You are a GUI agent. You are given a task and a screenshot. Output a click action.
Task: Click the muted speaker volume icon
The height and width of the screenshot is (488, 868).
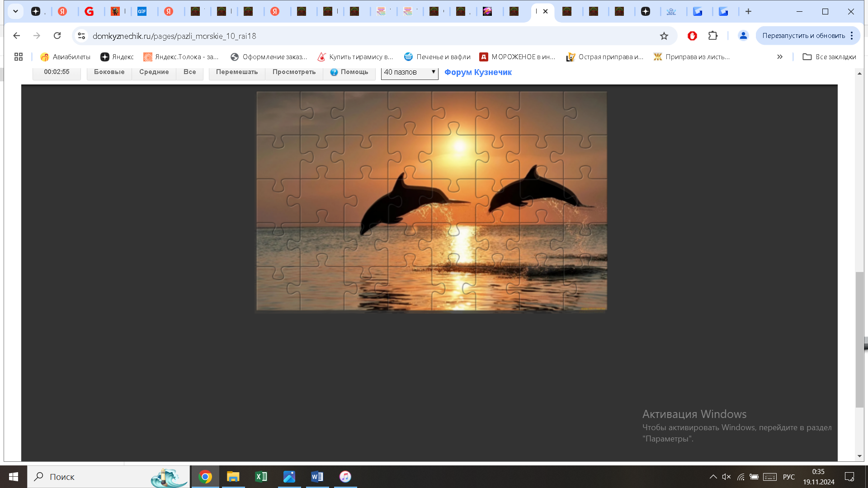coord(726,477)
